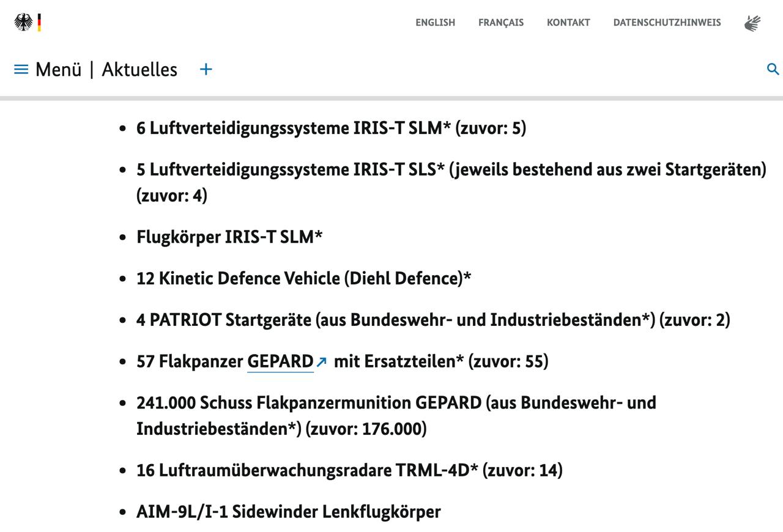This screenshot has height=532, width=783.
Task: Expand the plus icon beside Aktuelles
Action: pos(206,70)
